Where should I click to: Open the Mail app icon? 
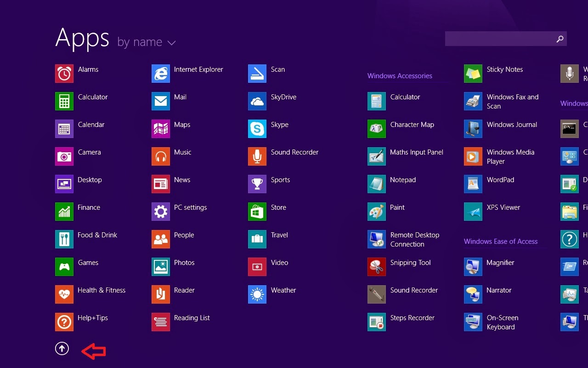(161, 101)
